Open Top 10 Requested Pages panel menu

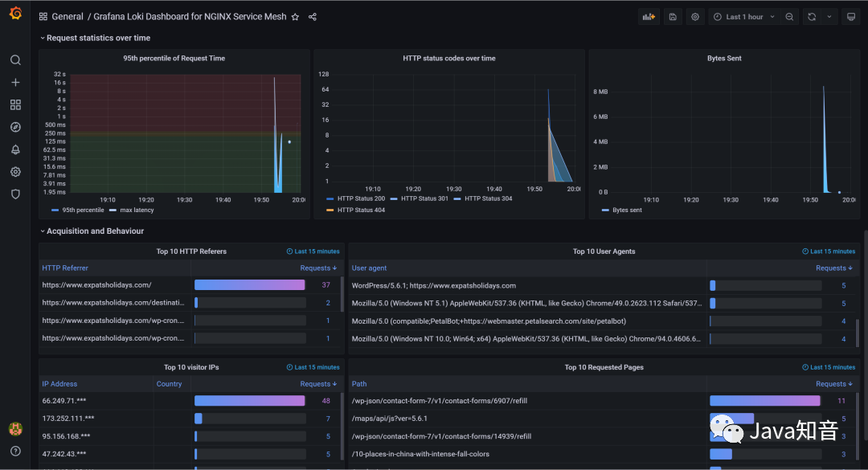(604, 367)
